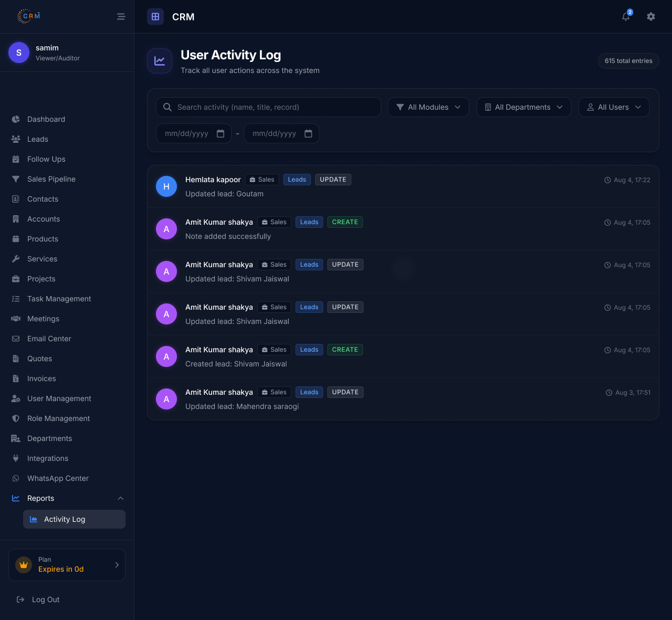Expand the All Modules dropdown
This screenshot has width=672, height=620.
[428, 107]
